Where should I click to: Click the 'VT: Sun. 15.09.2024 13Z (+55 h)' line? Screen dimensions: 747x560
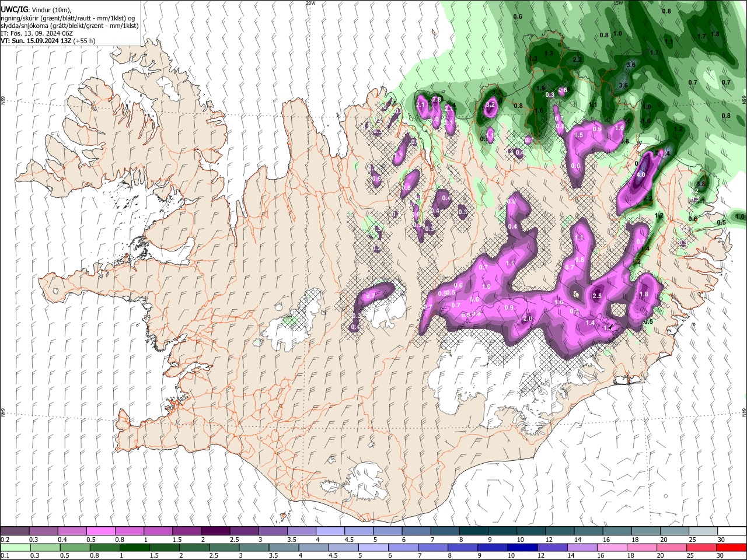pos(48,41)
